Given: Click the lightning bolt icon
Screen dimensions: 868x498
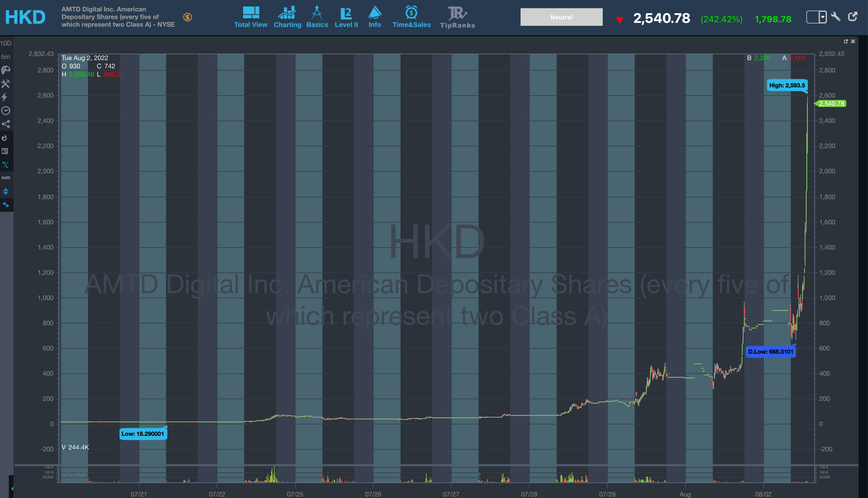Looking at the screenshot, I should [x=5, y=97].
